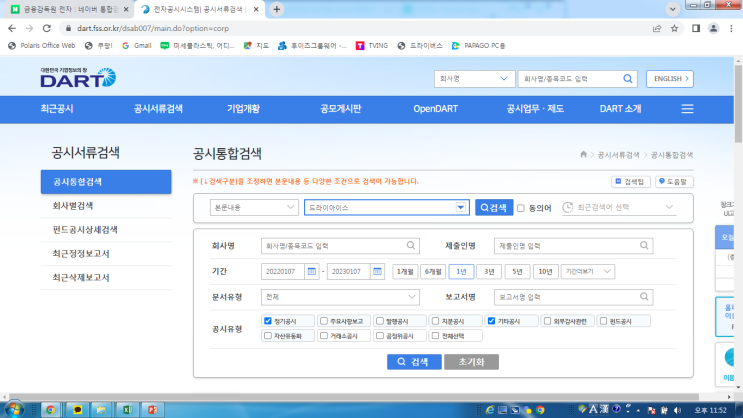This screenshot has width=743, height=418.
Task: Open 공모게시판 menu
Action: 341,109
